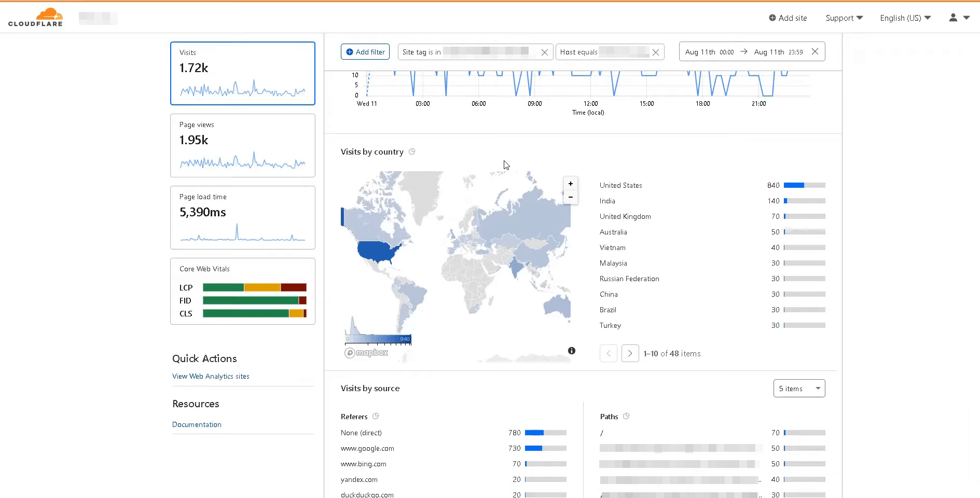Open the user account menu
980x498 pixels.
[959, 18]
